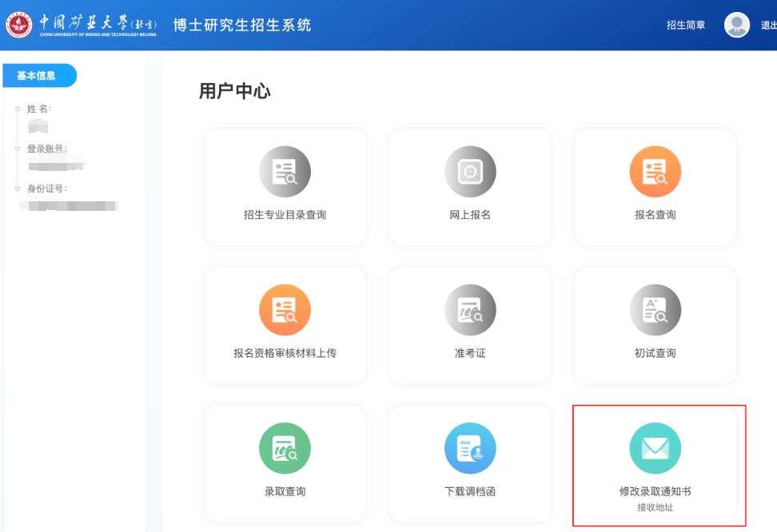Click the university emblem logo
The image size is (777, 532).
click(x=19, y=25)
